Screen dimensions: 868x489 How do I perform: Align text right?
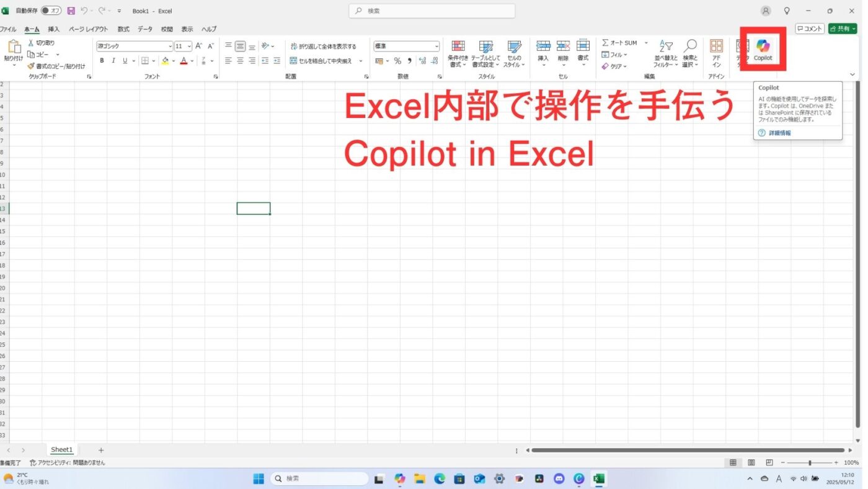click(x=252, y=61)
